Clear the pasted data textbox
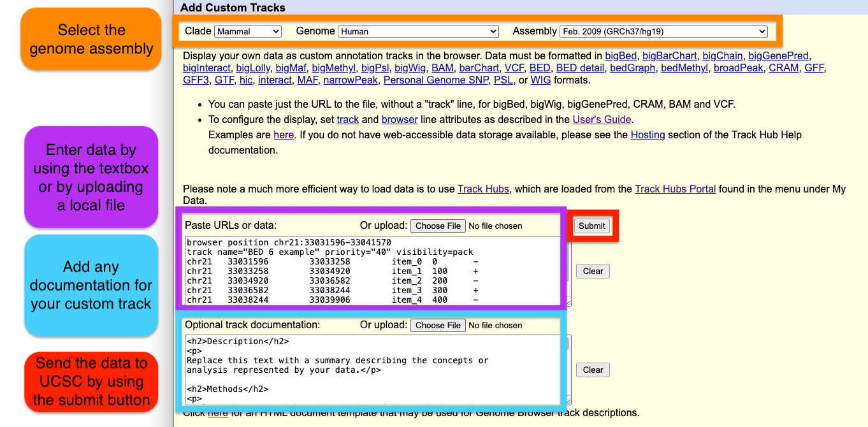Viewport: 868px width, 427px height. click(x=593, y=271)
